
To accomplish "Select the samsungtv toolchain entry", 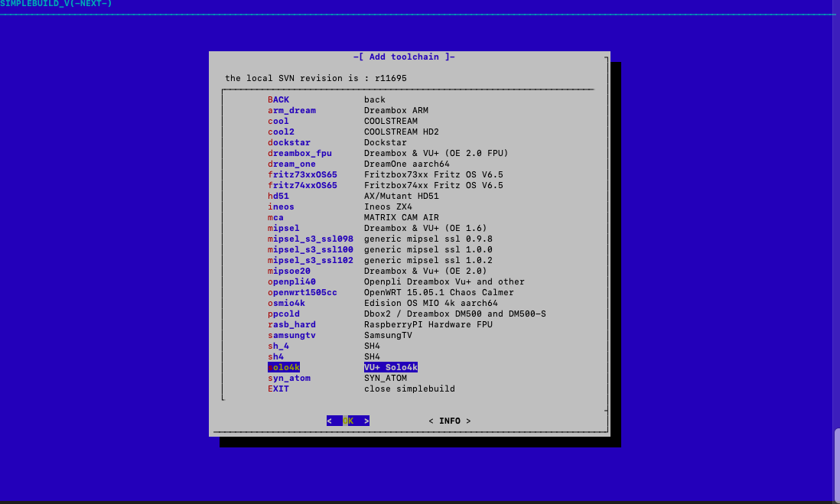I will pos(291,335).
